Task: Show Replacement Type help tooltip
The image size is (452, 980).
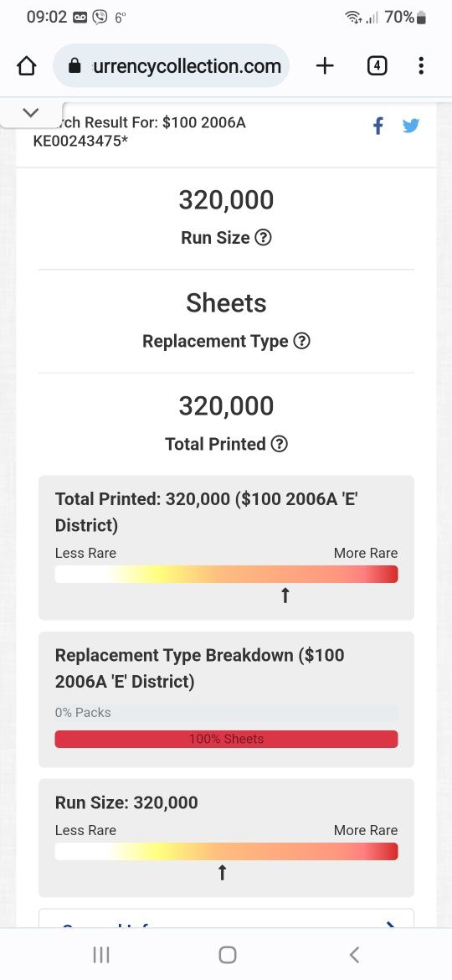Action: [x=301, y=341]
